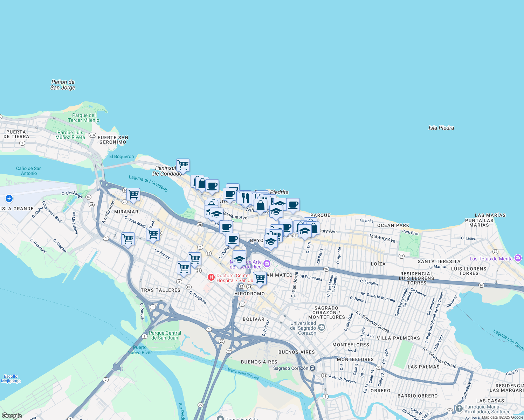Select the red hospital H marker for Doctors' Center

point(211,276)
